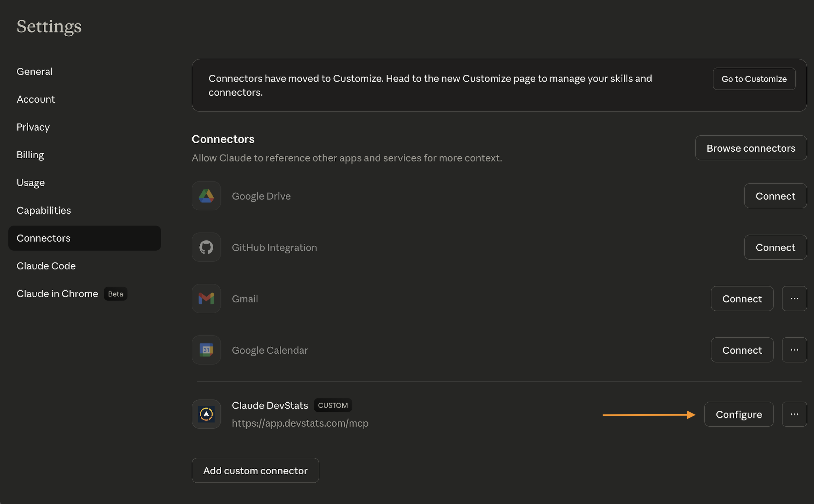Click the Gmail envelope icon
814x504 pixels.
pyautogui.click(x=206, y=298)
